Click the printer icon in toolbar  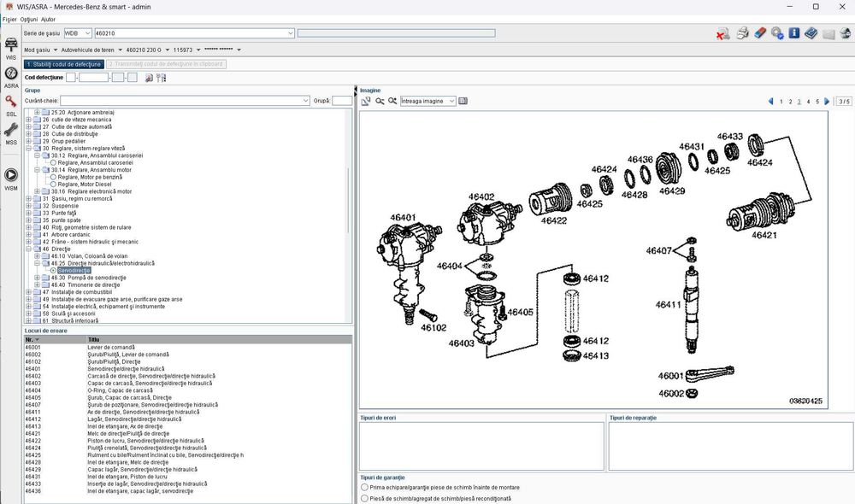click(742, 33)
